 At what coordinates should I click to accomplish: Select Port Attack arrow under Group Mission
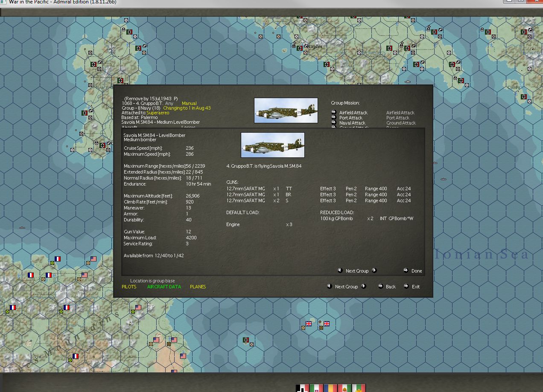(x=334, y=118)
